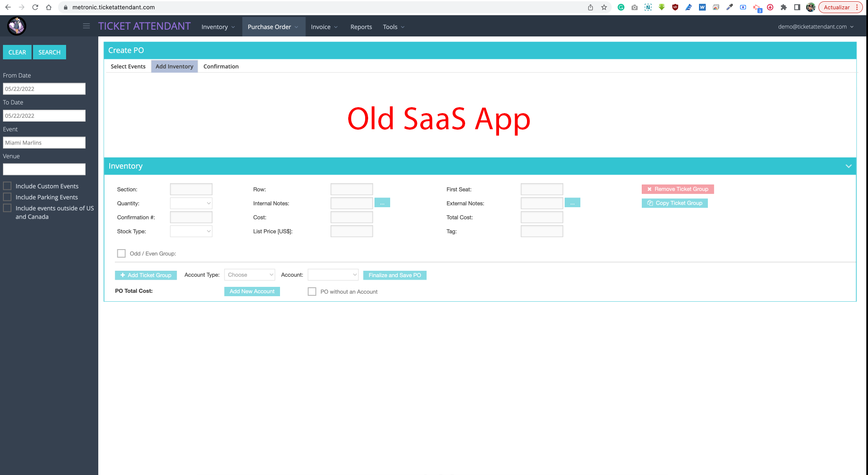Click the Grammarly extension icon

click(x=621, y=7)
